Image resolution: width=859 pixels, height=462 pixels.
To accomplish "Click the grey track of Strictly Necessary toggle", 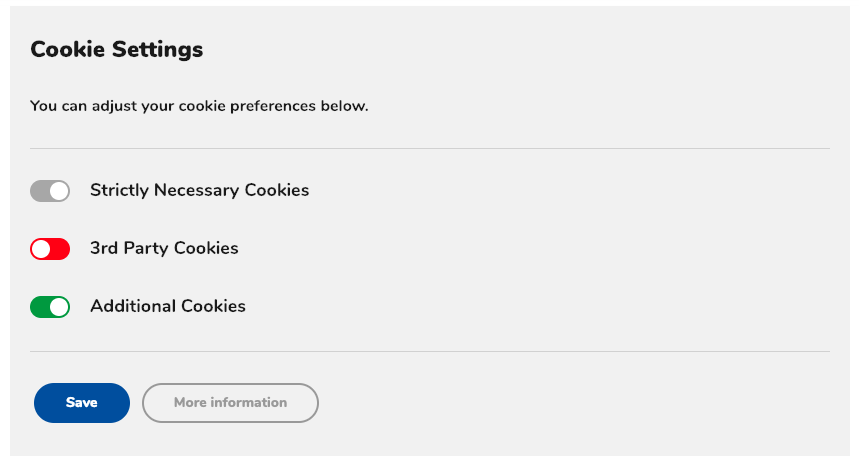I will (39, 191).
